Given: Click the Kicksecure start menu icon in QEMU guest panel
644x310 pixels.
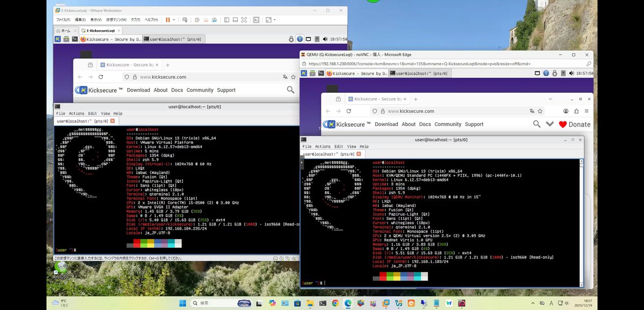Looking at the screenshot, I should (304, 73).
